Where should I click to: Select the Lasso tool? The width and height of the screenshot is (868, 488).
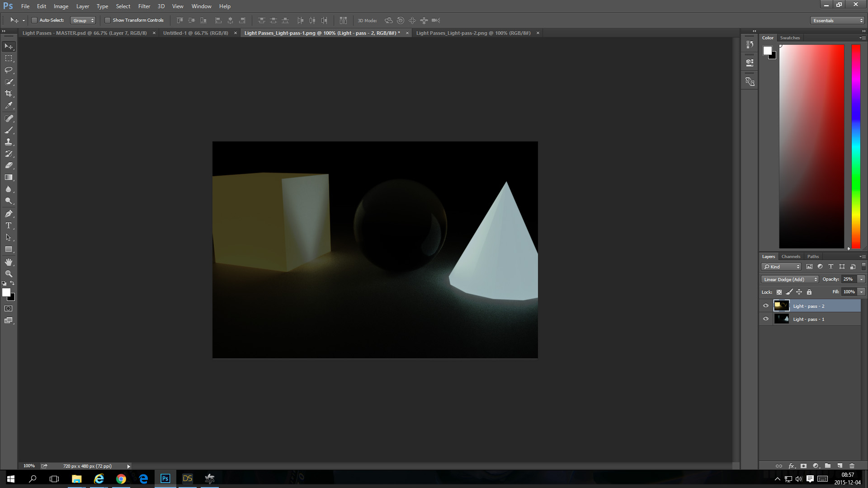pyautogui.click(x=9, y=70)
